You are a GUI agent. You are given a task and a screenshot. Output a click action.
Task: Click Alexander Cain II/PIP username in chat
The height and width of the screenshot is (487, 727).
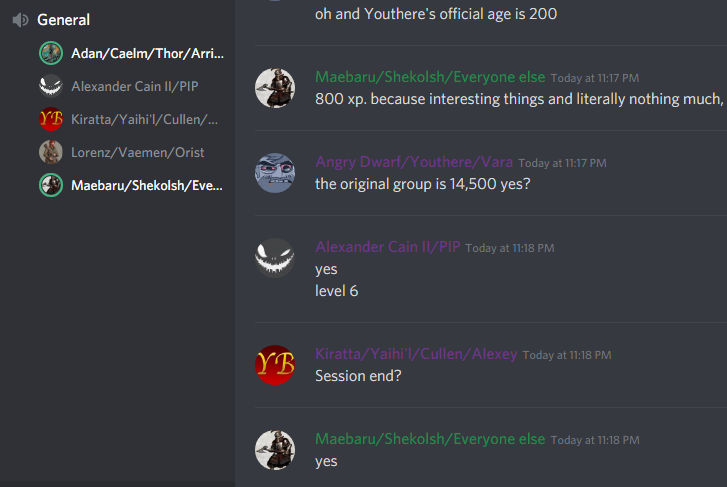click(388, 247)
